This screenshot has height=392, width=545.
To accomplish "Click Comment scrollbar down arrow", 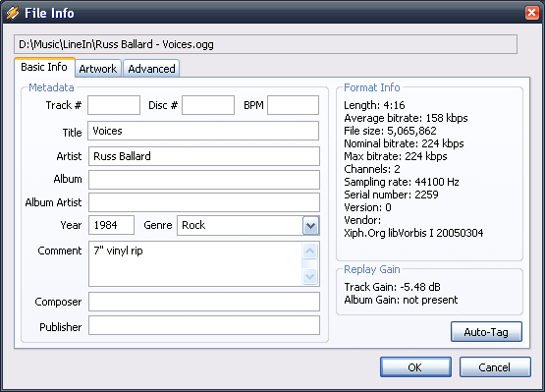I will tap(309, 276).
